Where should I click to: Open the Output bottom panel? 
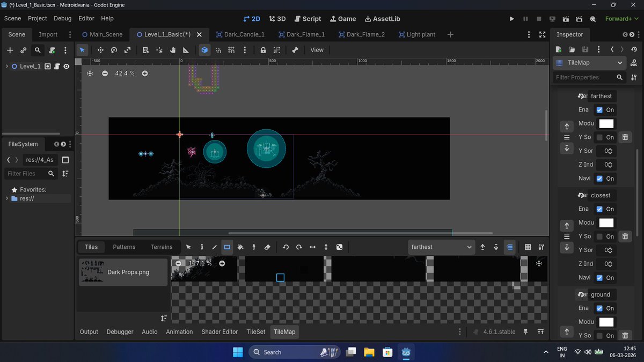pos(89,332)
